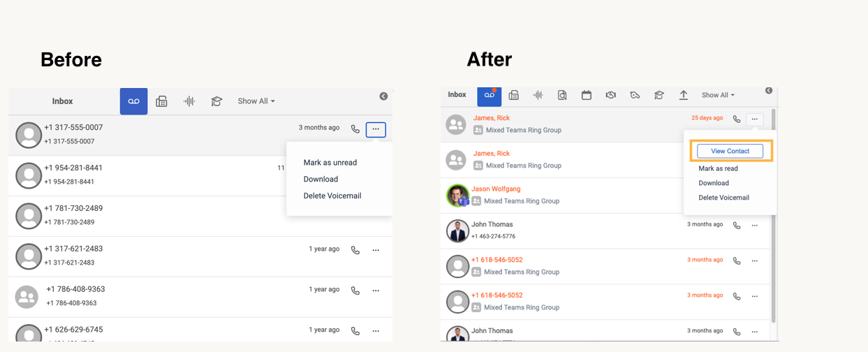Open the voicemail tab in the After inbox
868x352 pixels.
(x=489, y=95)
